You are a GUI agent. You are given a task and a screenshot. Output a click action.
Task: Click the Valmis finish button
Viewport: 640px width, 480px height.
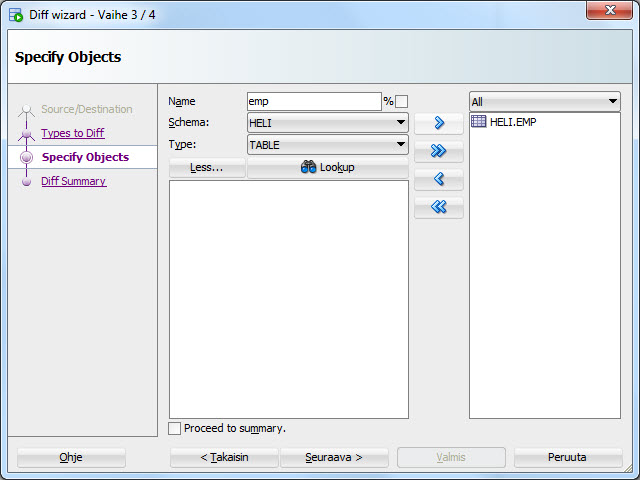pyautogui.click(x=451, y=457)
